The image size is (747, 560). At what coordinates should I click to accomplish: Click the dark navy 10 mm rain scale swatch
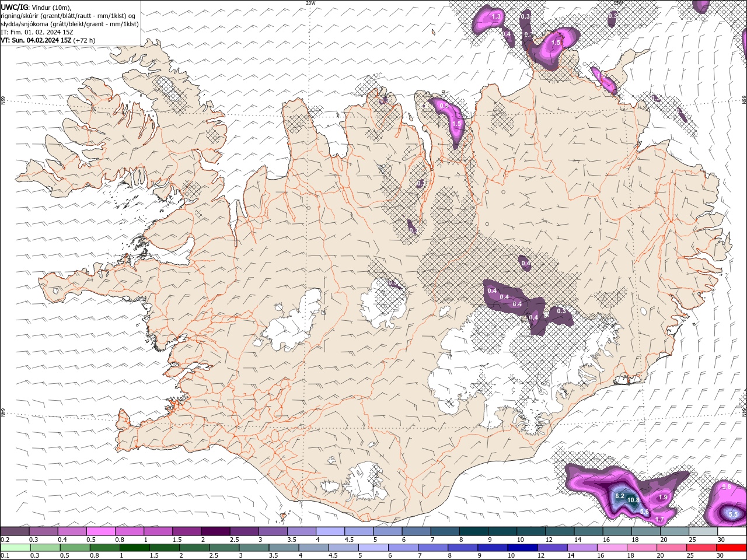coord(521,548)
